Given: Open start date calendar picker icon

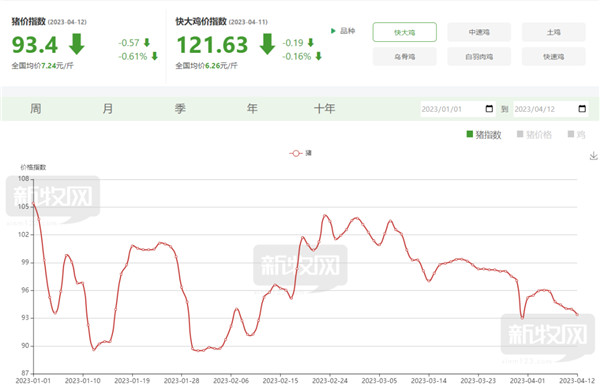Looking at the screenshot, I should pos(489,109).
